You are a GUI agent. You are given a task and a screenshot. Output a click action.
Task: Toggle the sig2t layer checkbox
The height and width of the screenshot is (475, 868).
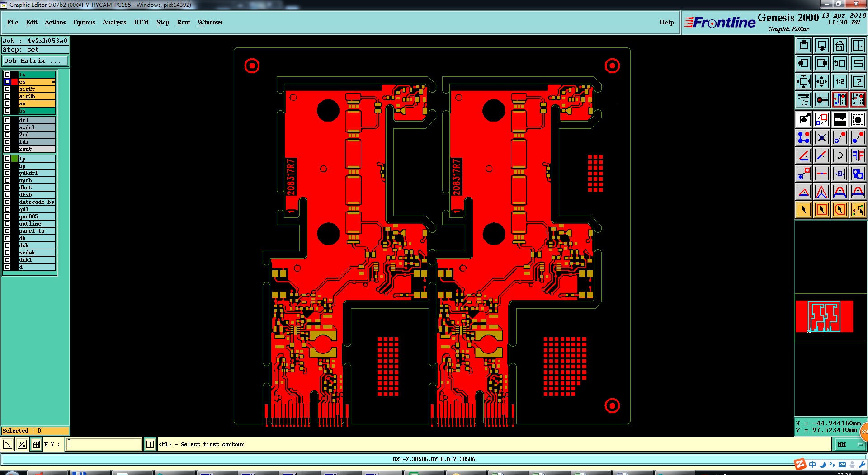[7, 89]
